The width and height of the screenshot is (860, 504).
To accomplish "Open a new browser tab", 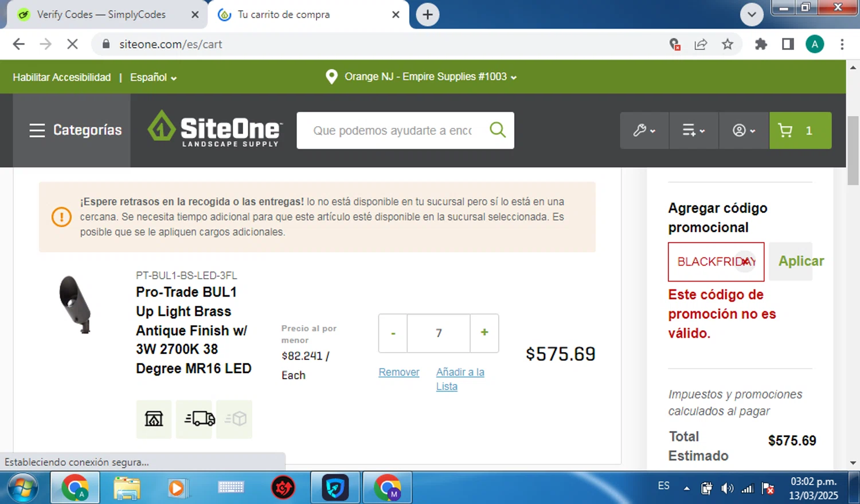I will click(x=428, y=14).
